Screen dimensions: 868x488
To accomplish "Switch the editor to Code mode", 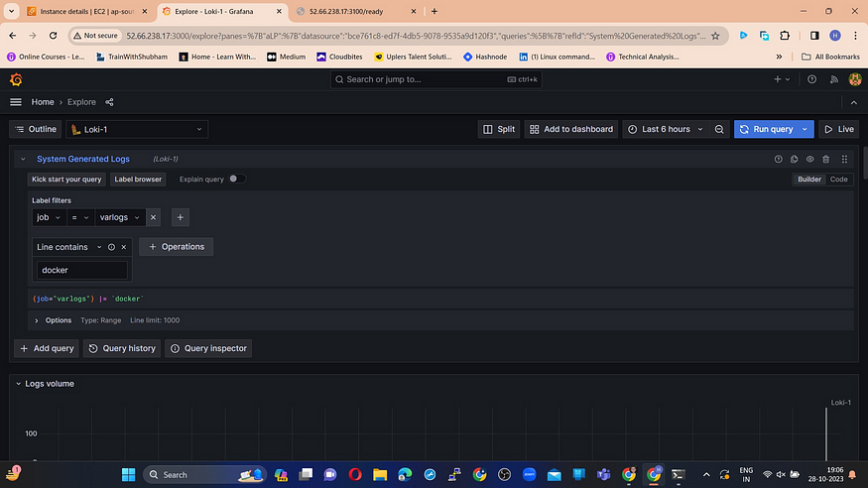I will [x=838, y=180].
